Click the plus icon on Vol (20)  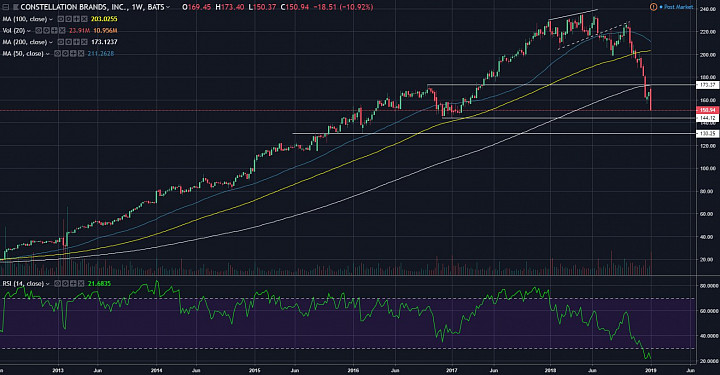click(54, 30)
